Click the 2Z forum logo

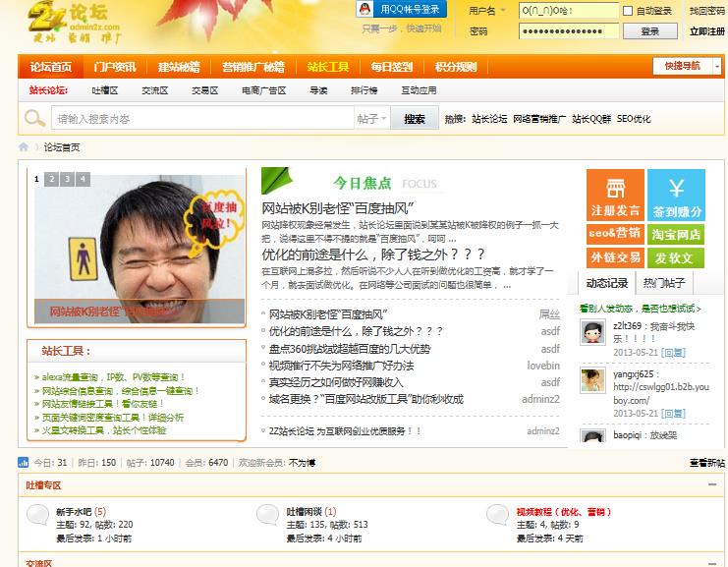(x=75, y=23)
